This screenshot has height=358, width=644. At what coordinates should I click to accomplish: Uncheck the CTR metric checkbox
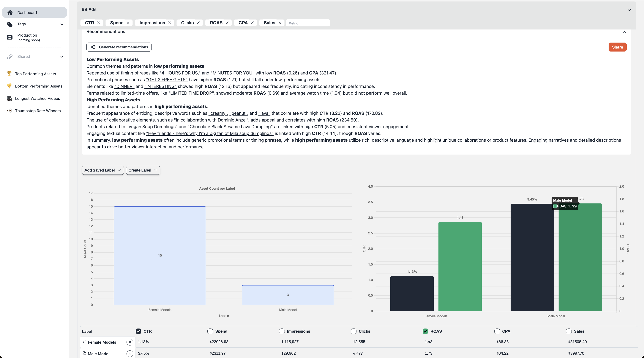pos(138,331)
